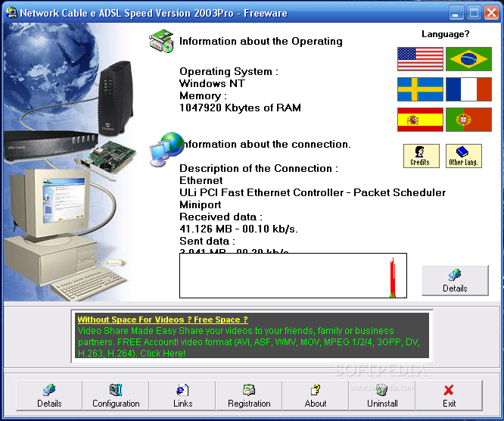Viewport: 504px width, 421px height.
Task: Click the 'Ethernet' connection text
Action: click(x=201, y=180)
